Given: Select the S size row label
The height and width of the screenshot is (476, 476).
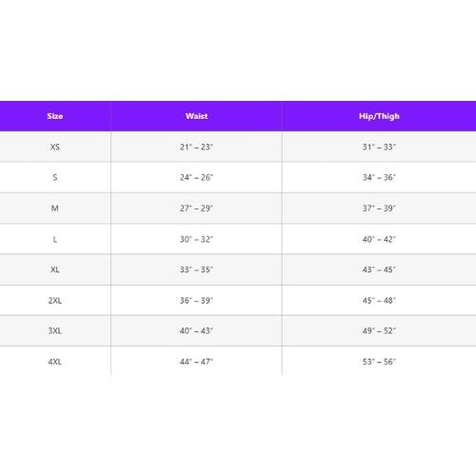Looking at the screenshot, I should click(55, 177).
